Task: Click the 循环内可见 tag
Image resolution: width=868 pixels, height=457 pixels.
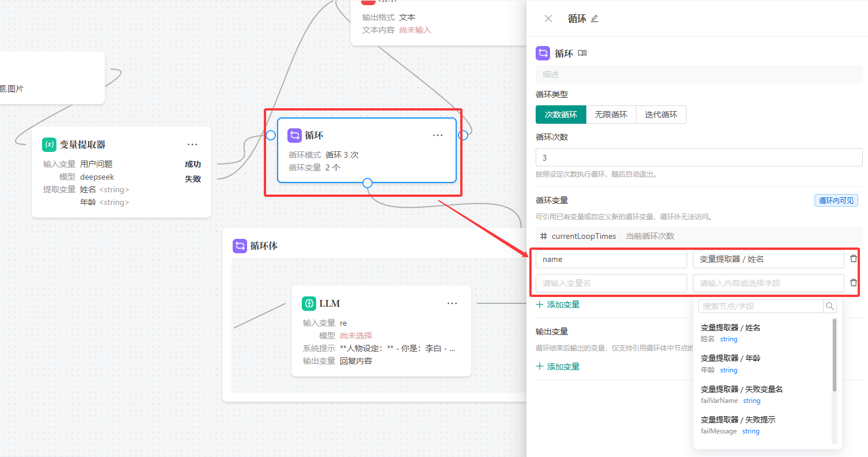Action: pyautogui.click(x=836, y=200)
